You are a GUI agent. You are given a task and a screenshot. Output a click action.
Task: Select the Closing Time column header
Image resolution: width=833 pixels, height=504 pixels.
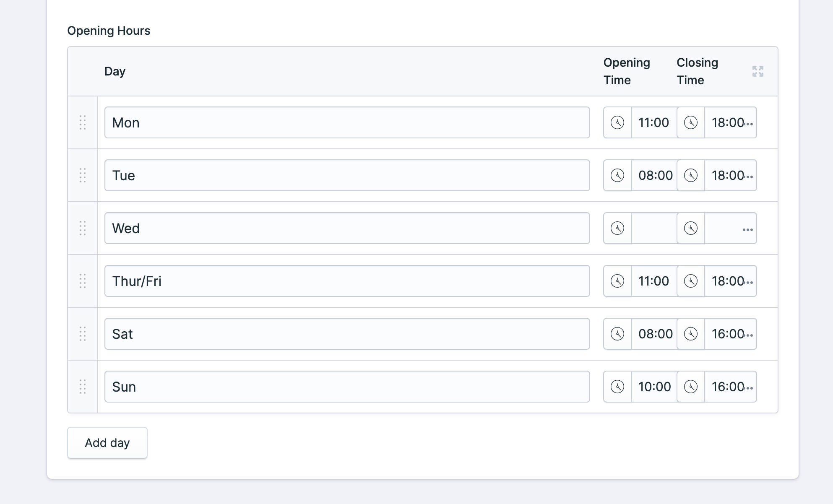[697, 71]
